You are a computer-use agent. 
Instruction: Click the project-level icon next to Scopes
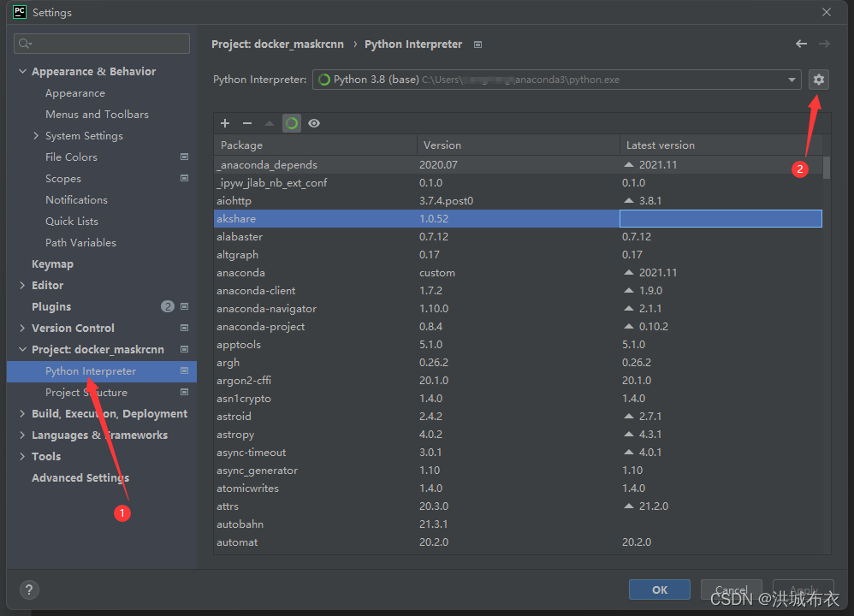[184, 178]
